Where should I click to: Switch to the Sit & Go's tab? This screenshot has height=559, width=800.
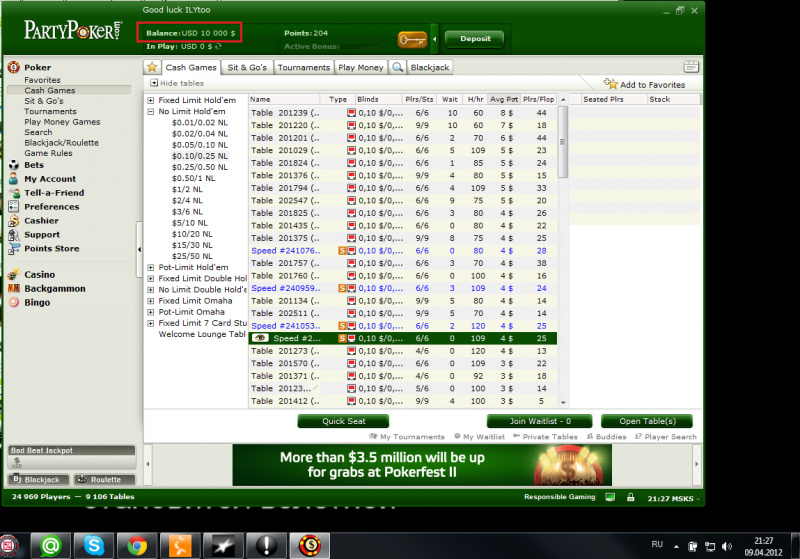tap(247, 67)
